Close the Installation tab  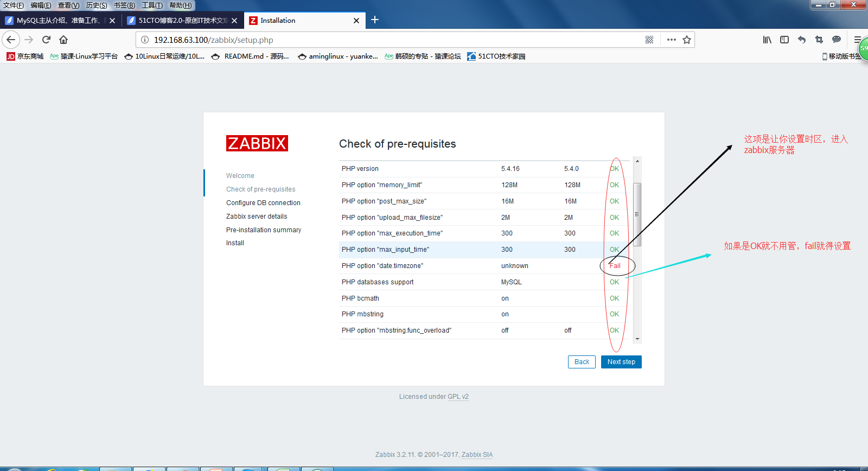pos(356,21)
